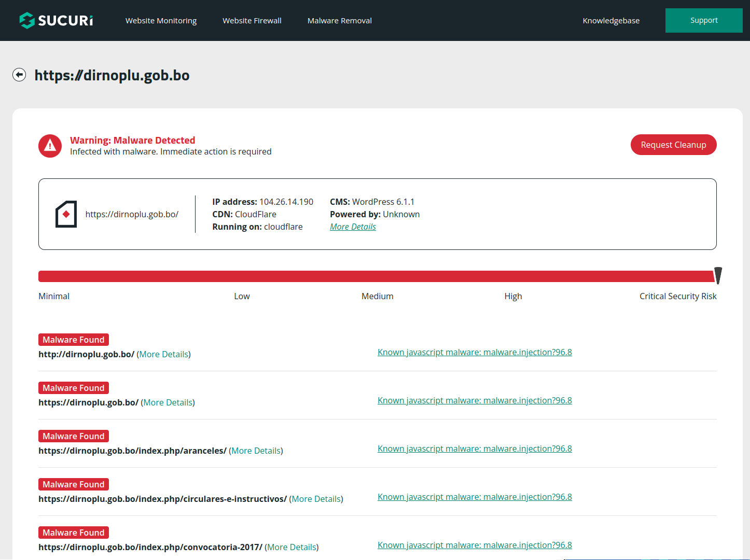Click 'Warning: Malware Detected' heading
750x560 pixels.
coord(133,140)
